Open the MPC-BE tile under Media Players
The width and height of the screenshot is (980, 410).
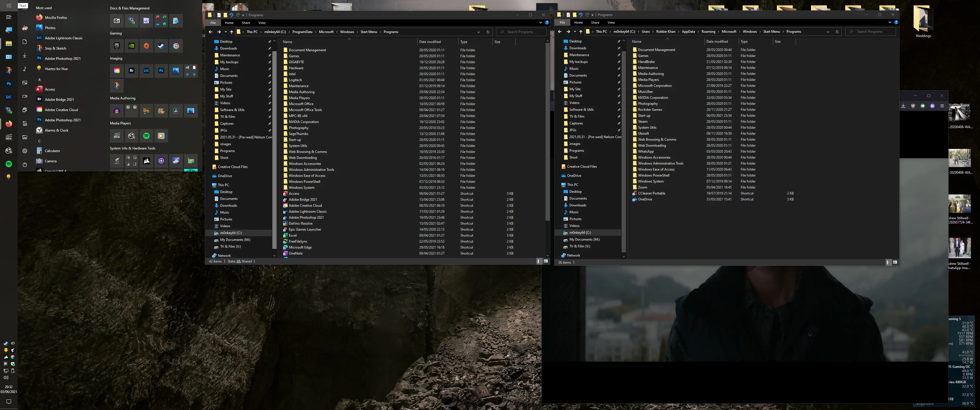point(117,136)
